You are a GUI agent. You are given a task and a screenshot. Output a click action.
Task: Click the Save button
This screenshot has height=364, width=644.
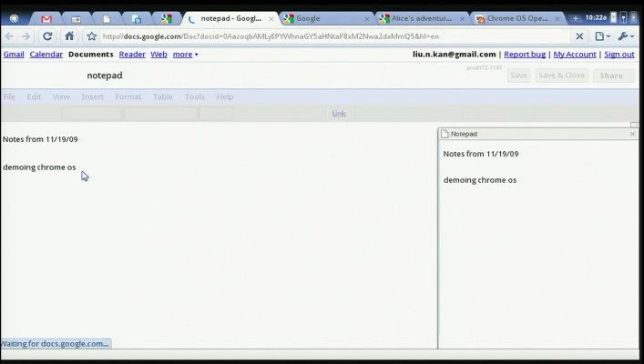518,76
